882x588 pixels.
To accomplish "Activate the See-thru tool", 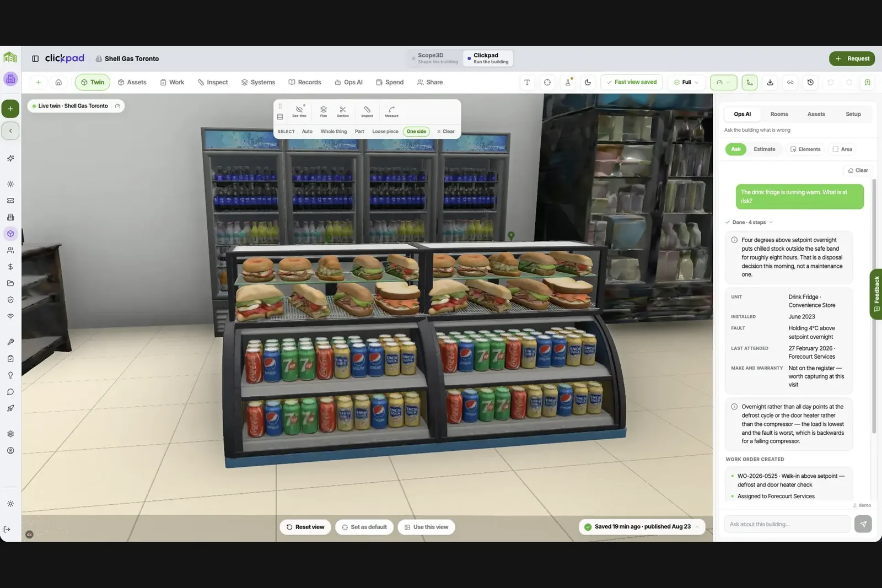I will pos(299,111).
